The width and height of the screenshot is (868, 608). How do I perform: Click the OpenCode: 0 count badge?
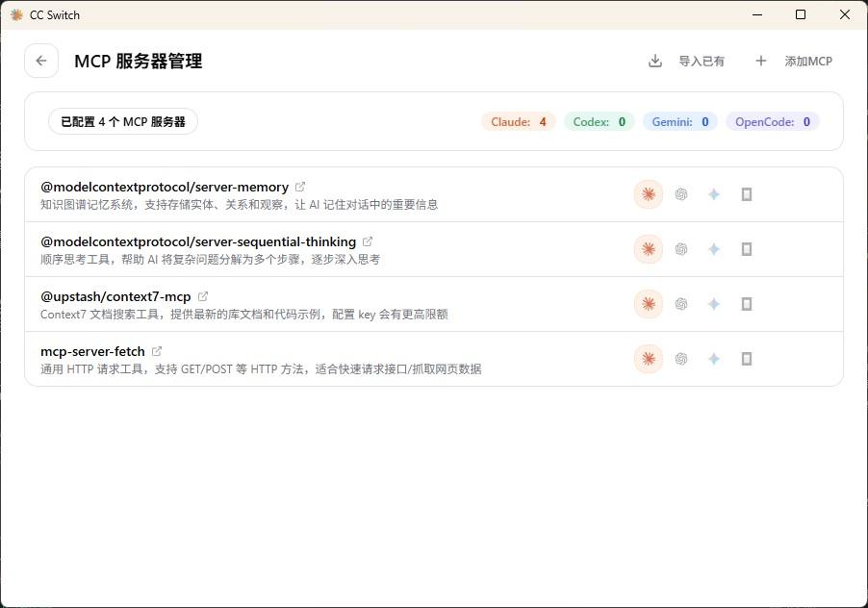coord(773,122)
